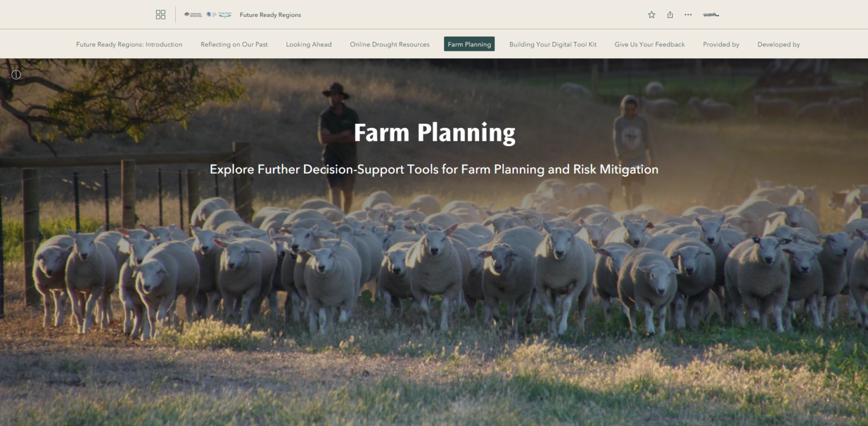
Task: Click the government logos beside the title
Action: [207, 15]
